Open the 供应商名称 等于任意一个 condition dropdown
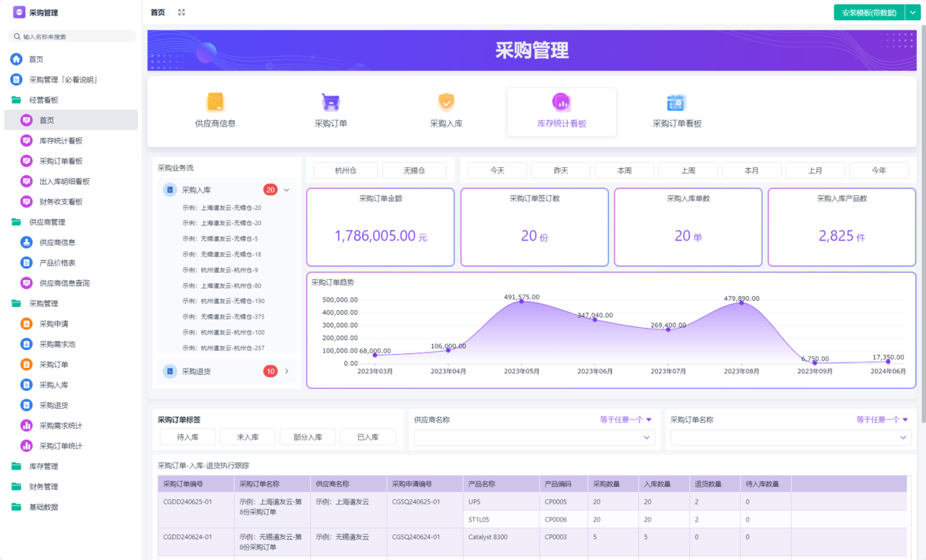Screen dimensions: 926x560 (x=626, y=420)
